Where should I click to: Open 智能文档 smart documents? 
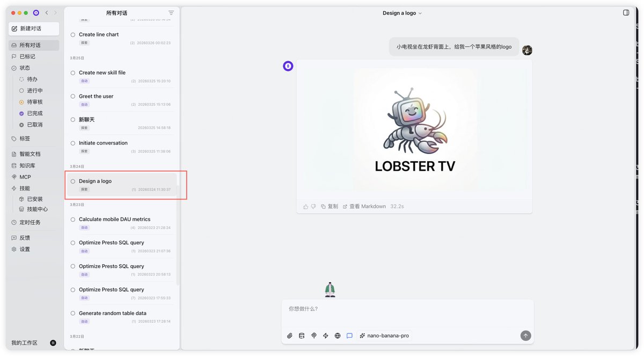coord(34,154)
